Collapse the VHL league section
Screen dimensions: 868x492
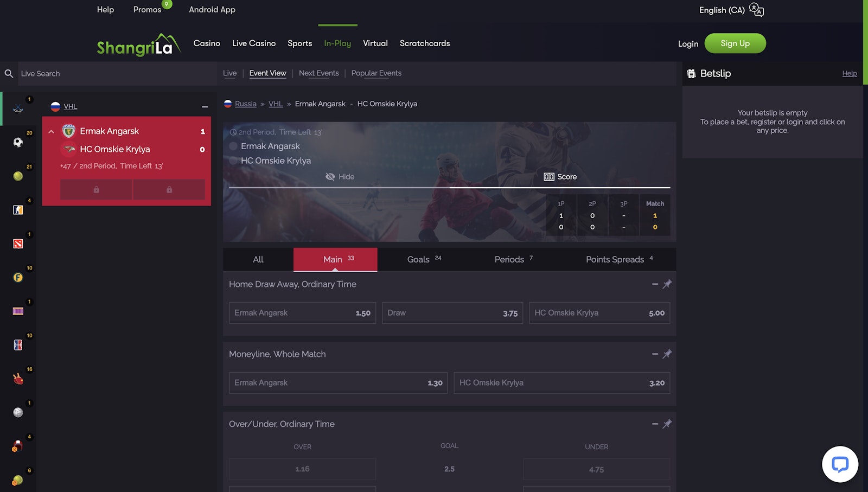(205, 107)
